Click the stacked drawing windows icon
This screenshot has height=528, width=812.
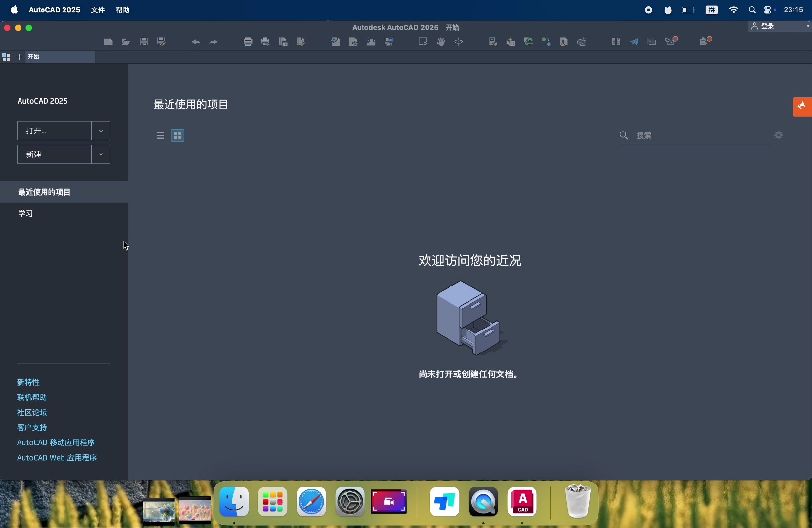point(652,42)
